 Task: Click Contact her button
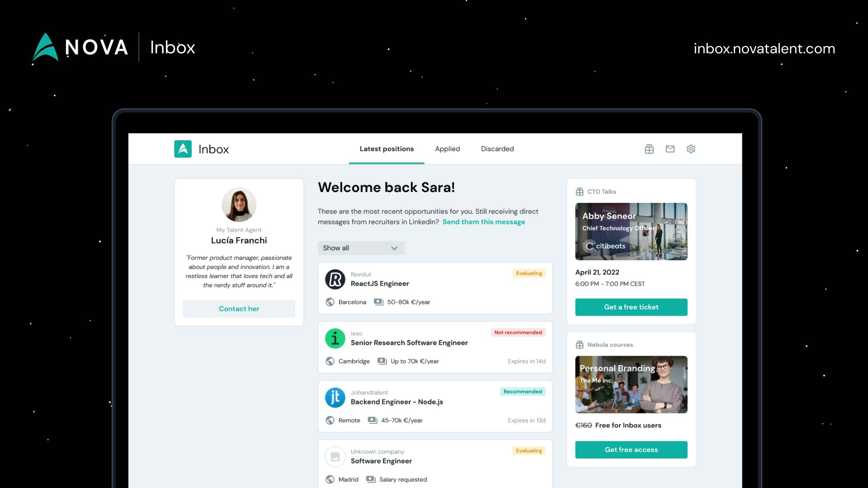(239, 309)
